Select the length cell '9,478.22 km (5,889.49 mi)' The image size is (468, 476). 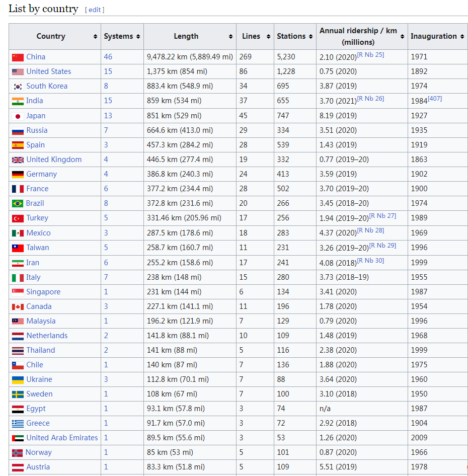pos(190,57)
